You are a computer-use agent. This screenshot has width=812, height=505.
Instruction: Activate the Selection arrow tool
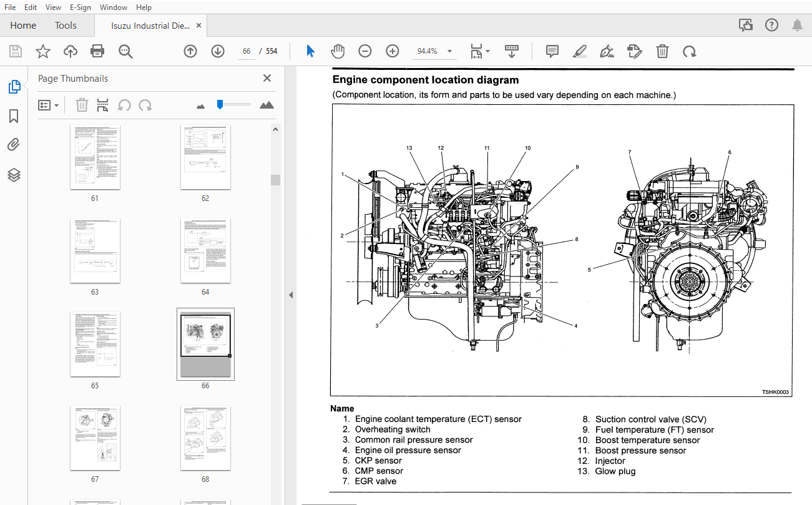click(310, 51)
